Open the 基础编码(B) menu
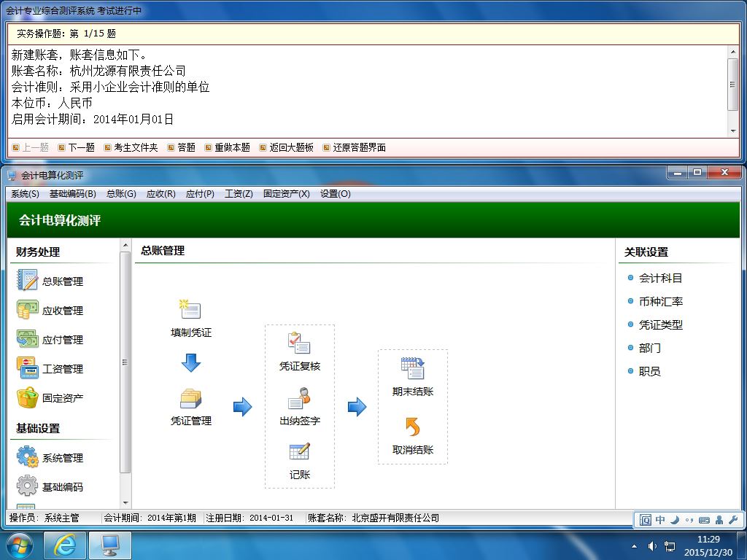The height and width of the screenshot is (560, 747). point(72,194)
